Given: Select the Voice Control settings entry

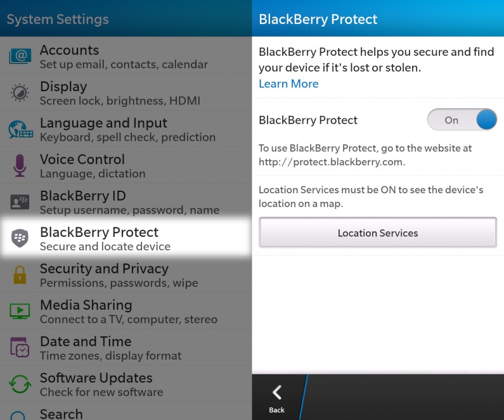Looking at the screenshot, I should [126, 165].
